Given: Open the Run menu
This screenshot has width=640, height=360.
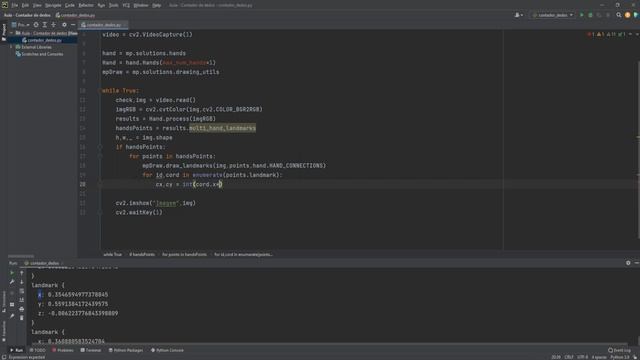Looking at the screenshot, I should 101,5.
